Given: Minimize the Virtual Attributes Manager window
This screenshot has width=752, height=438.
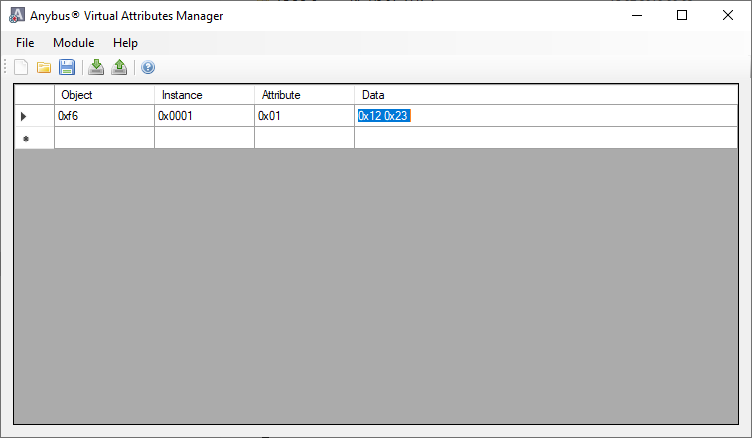Looking at the screenshot, I should click(637, 15).
